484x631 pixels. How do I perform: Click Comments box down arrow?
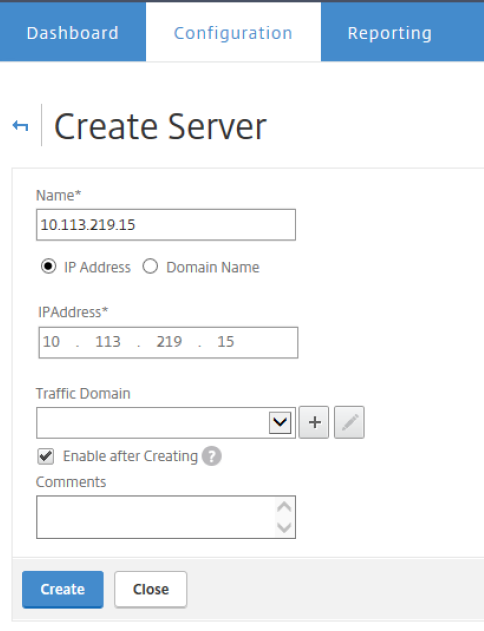point(284,527)
